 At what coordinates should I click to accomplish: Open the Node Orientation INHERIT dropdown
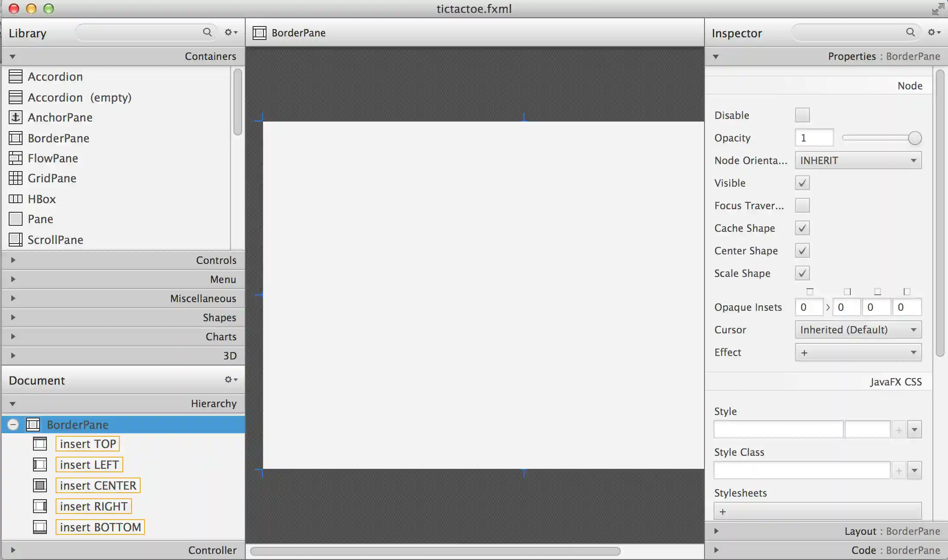[858, 161]
